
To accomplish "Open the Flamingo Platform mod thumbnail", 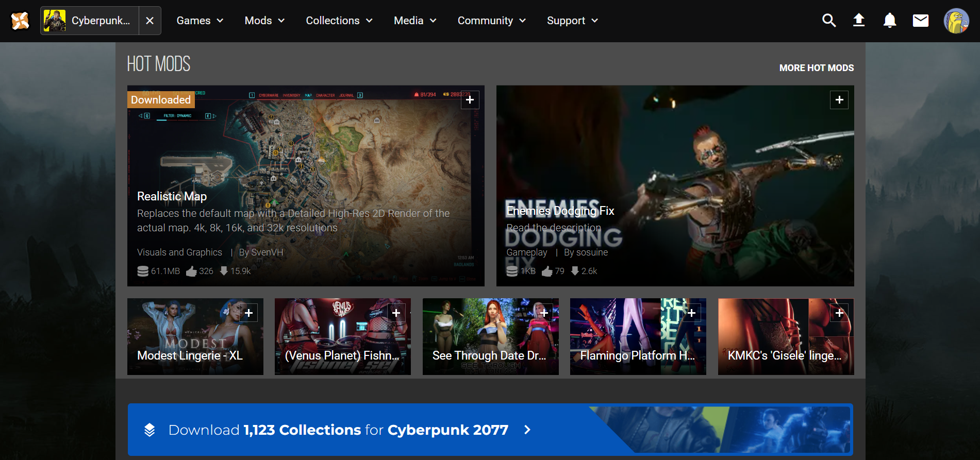I will tap(638, 337).
